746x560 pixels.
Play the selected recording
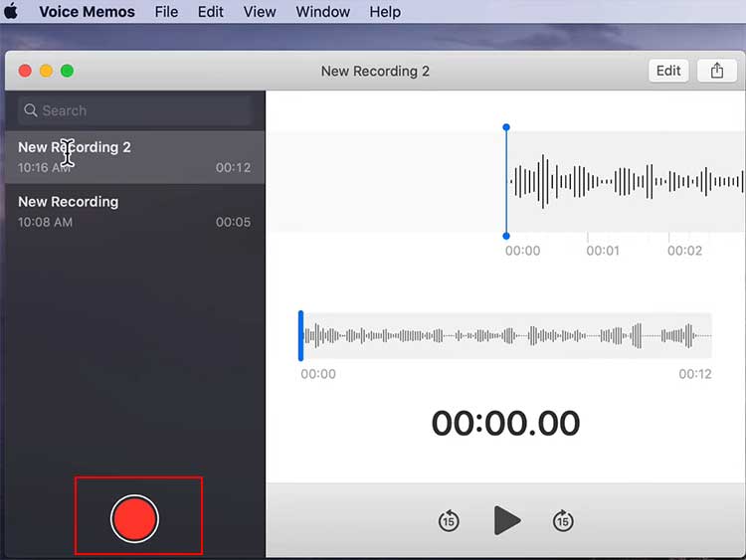coord(507,520)
